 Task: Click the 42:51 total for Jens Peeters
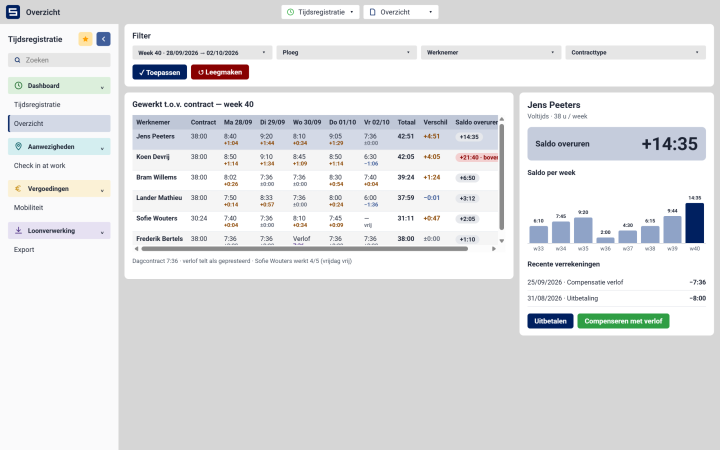(406, 136)
